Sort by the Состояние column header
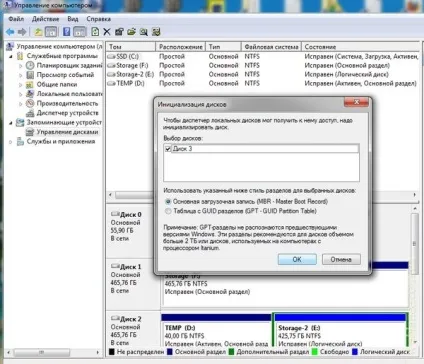The width and height of the screenshot is (424, 364). pyautogui.click(x=361, y=47)
